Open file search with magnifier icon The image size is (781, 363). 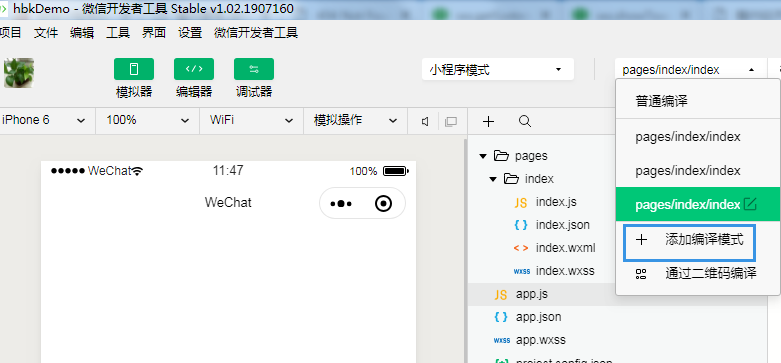(524, 121)
